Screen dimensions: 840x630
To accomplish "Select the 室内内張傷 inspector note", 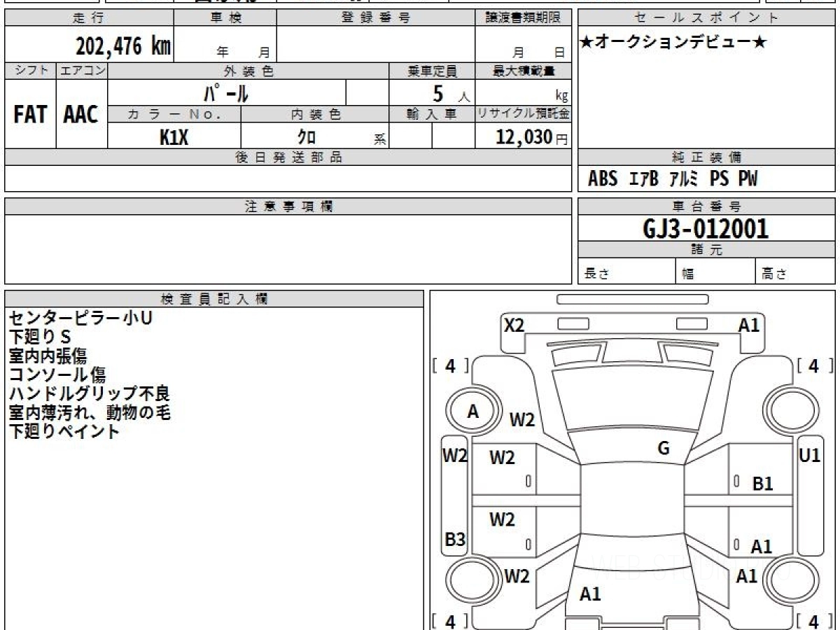I will [x=48, y=356].
